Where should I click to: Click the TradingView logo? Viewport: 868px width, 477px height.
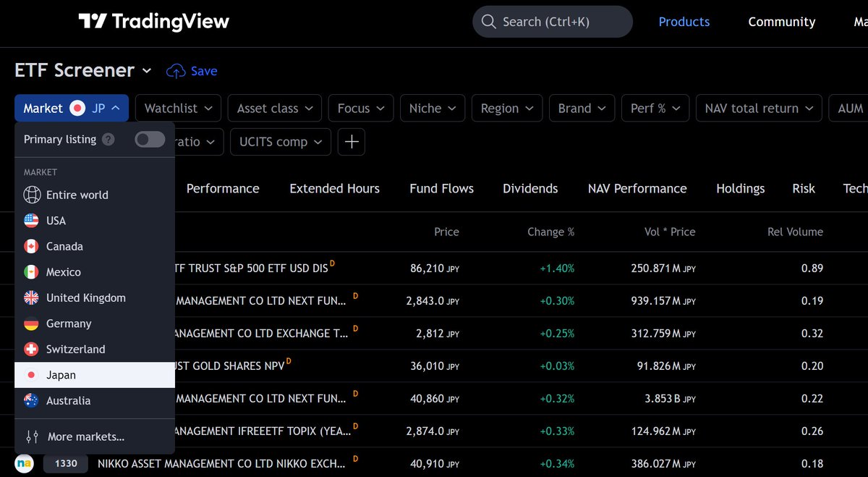pyautogui.click(x=153, y=22)
